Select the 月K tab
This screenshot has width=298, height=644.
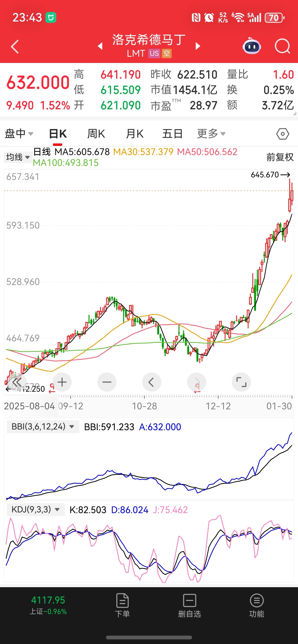(135, 134)
